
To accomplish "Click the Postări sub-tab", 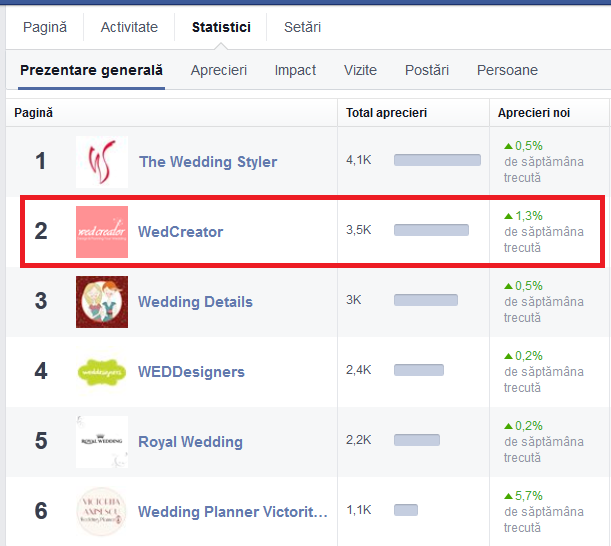I will tap(427, 70).
